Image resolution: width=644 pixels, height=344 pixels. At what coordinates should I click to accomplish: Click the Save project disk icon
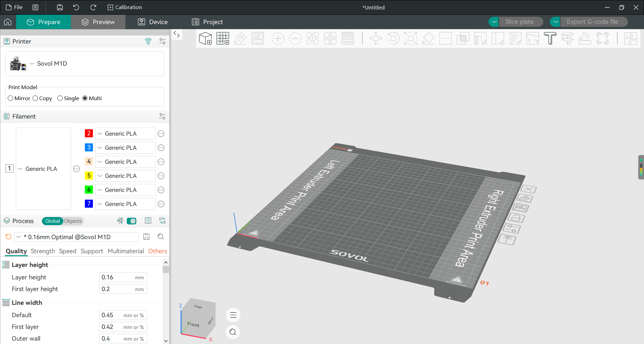point(60,7)
